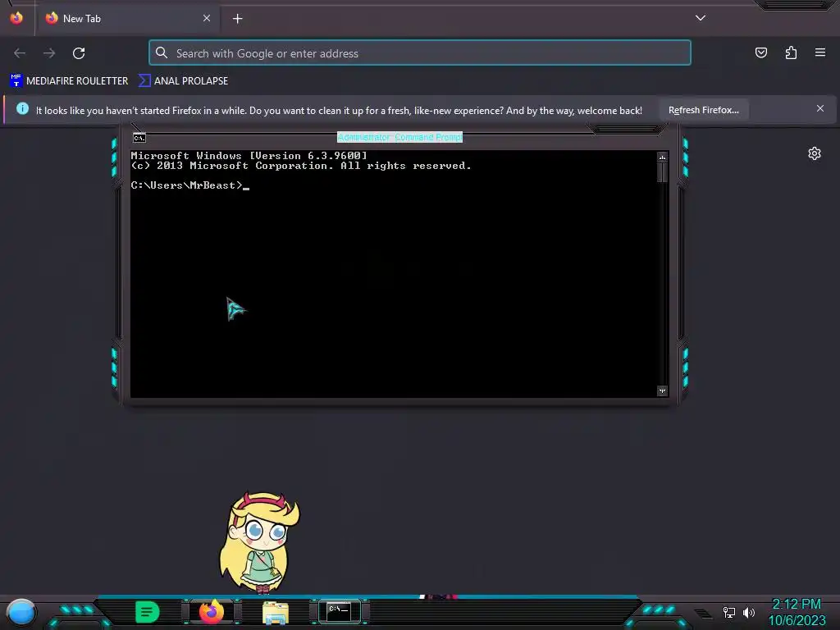Open File Explorer from the taskbar
Image resolution: width=840 pixels, height=630 pixels.
[x=276, y=613]
